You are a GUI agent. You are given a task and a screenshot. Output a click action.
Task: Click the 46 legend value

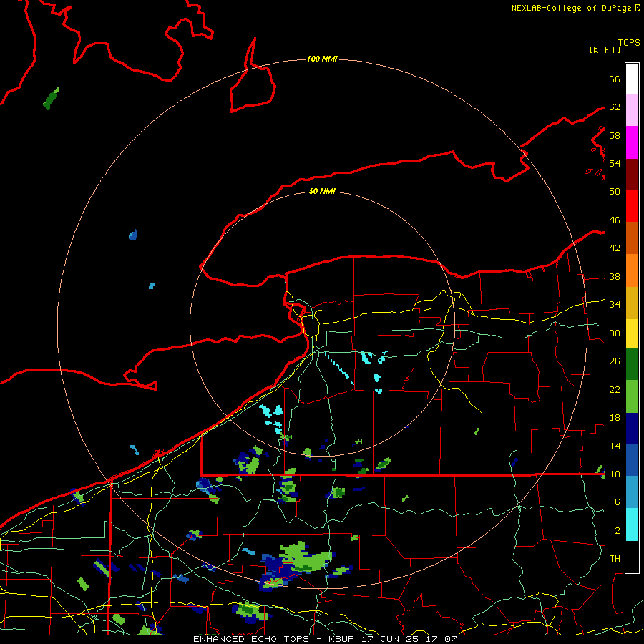click(x=615, y=220)
